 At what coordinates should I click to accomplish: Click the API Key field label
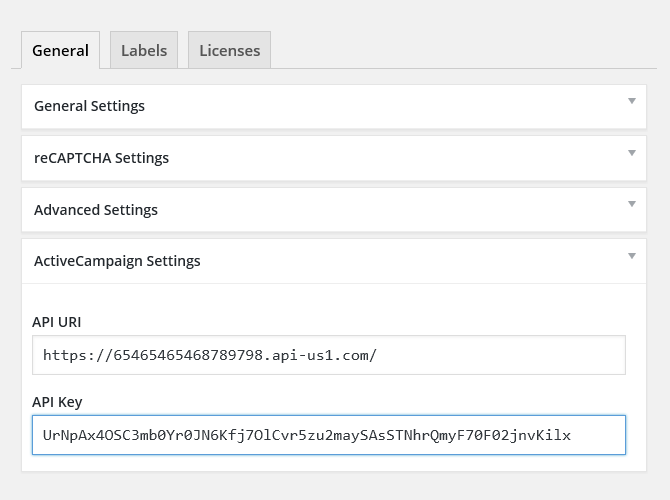[x=57, y=402]
